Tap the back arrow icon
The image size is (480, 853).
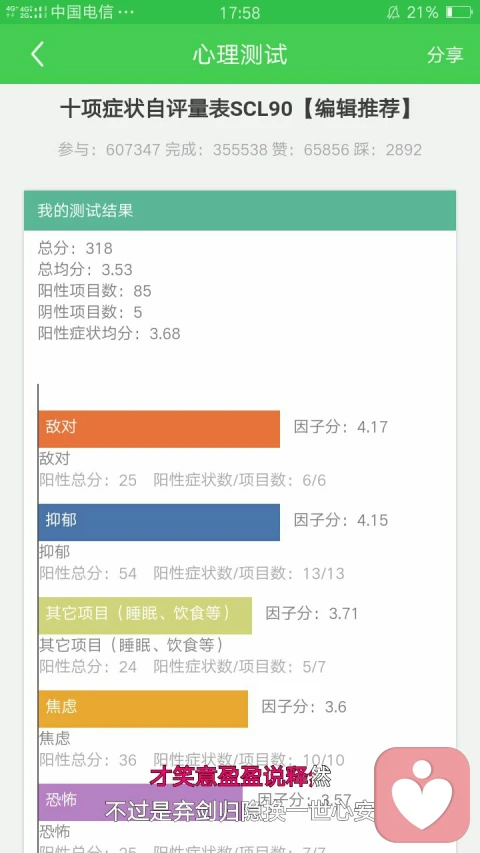[x=37, y=54]
